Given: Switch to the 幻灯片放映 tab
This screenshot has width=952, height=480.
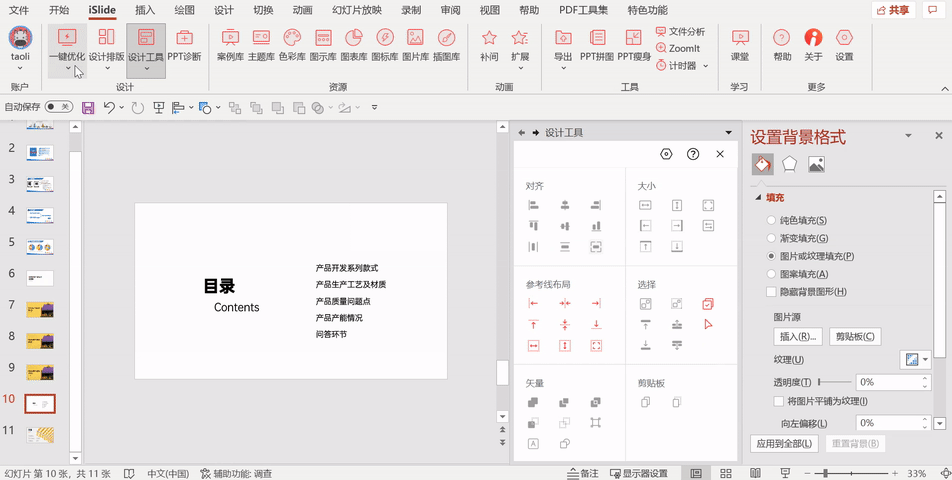Looking at the screenshot, I should click(357, 10).
